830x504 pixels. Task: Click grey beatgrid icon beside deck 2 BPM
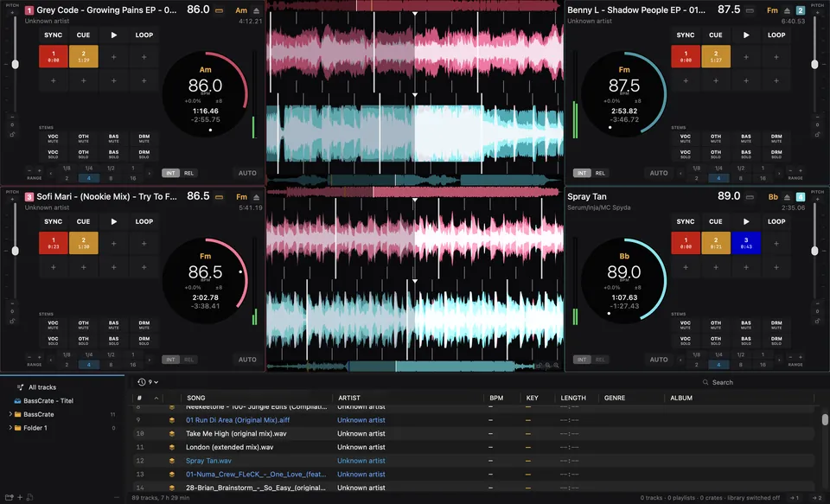click(750, 10)
